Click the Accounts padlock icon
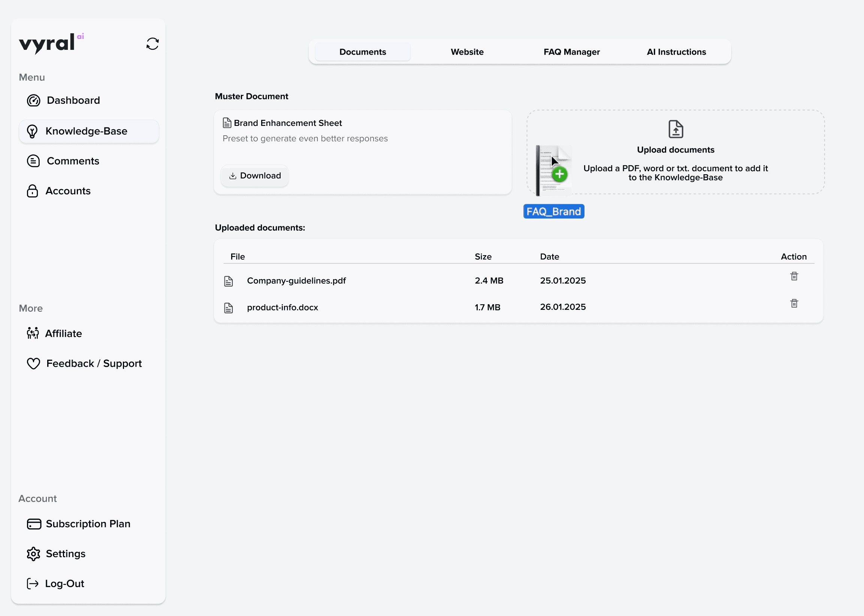Viewport: 864px width, 616px height. point(32,191)
